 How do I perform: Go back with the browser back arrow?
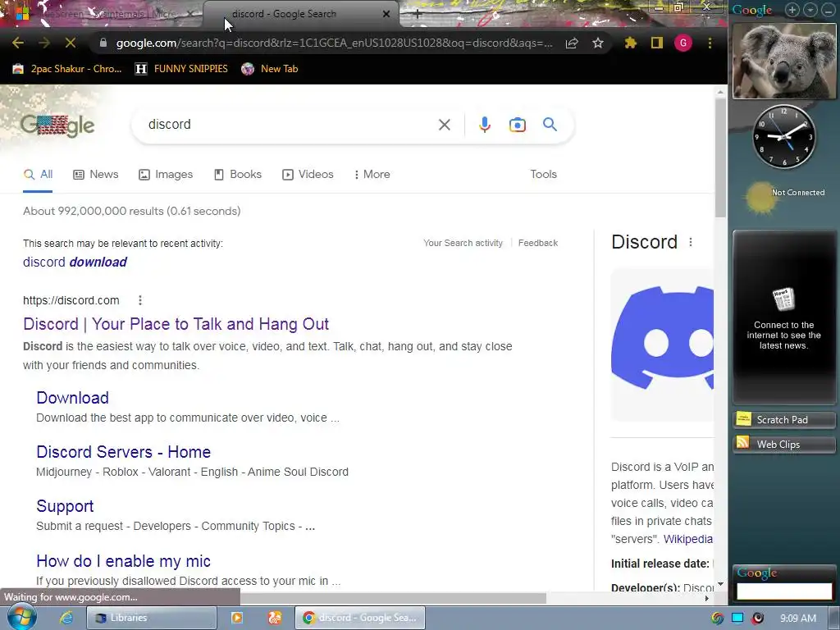click(17, 43)
